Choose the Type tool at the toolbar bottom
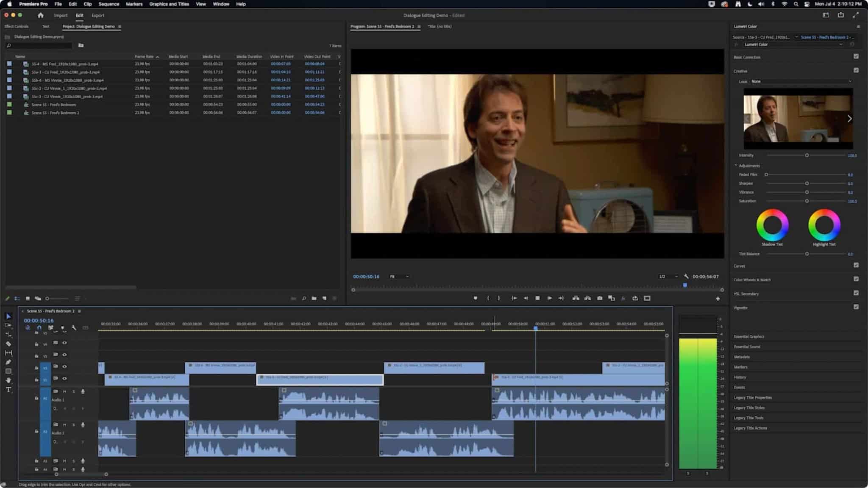 [x=8, y=389]
